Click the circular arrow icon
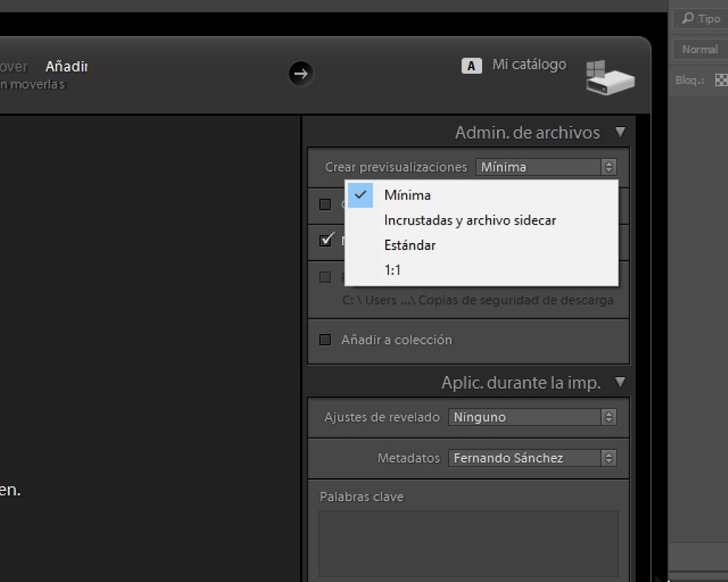728x582 pixels. 301,73
